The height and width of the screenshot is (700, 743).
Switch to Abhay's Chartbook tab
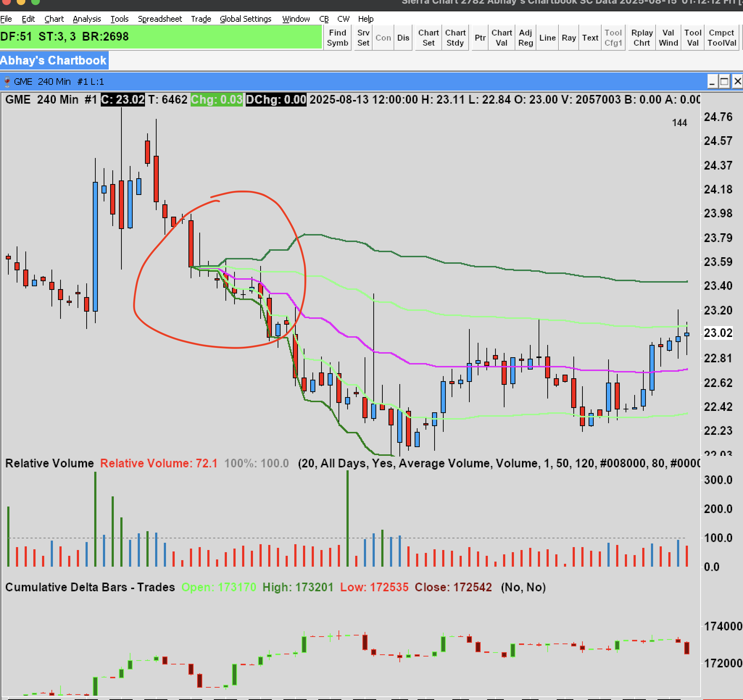click(53, 61)
